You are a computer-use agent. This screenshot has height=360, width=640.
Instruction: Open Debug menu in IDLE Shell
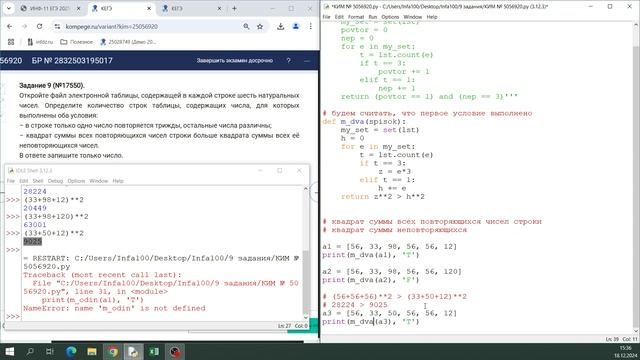(55, 181)
